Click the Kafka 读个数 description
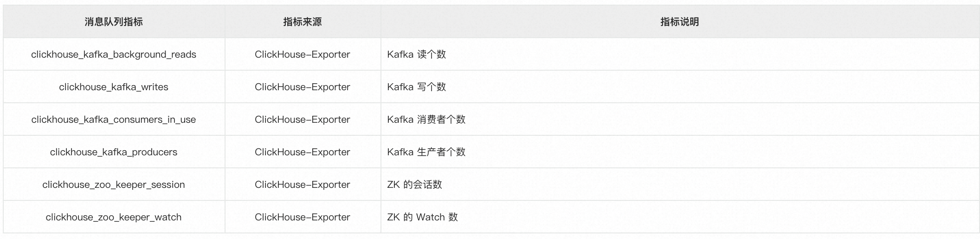The image size is (980, 239). click(417, 54)
